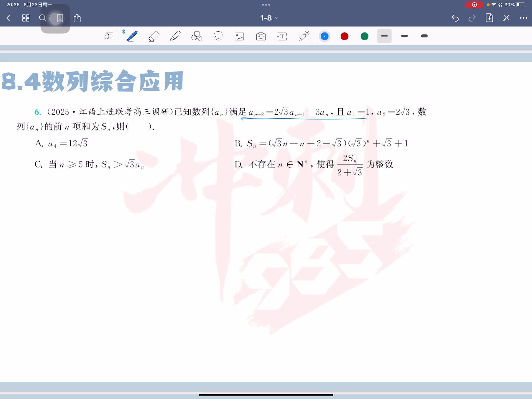The width and height of the screenshot is (532, 399).
Task: Open the page thumbnails grid view
Action: tap(26, 18)
